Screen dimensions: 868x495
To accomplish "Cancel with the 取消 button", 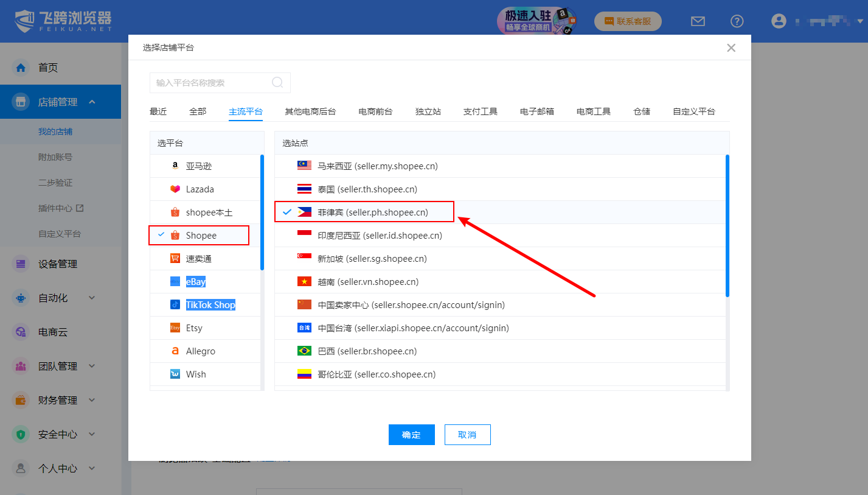I will pyautogui.click(x=468, y=435).
